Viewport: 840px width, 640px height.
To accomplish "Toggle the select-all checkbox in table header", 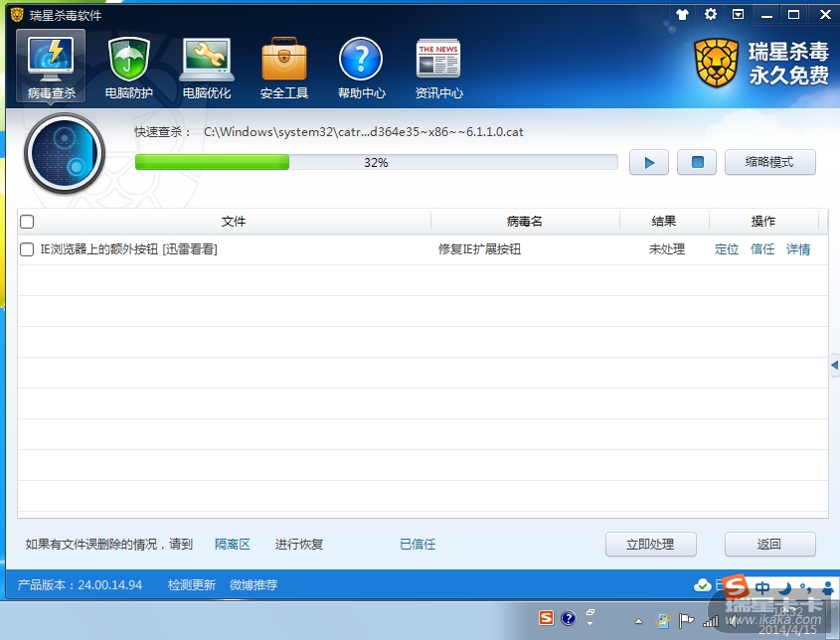I will point(27,222).
